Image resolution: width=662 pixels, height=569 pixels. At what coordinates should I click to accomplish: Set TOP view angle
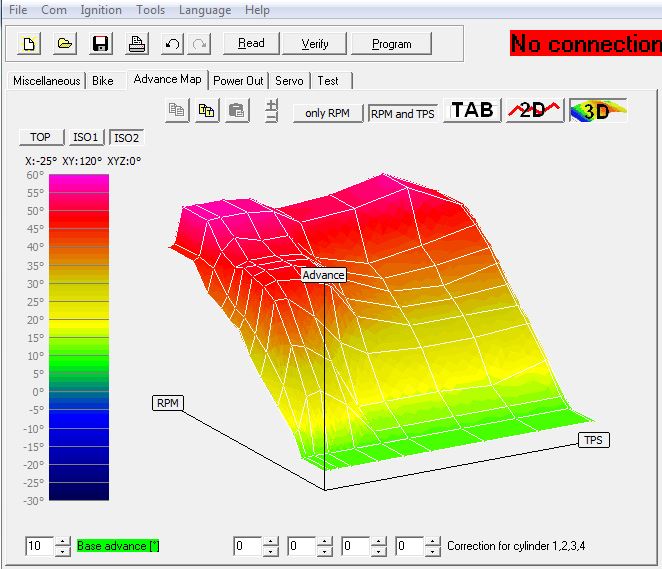(41, 137)
